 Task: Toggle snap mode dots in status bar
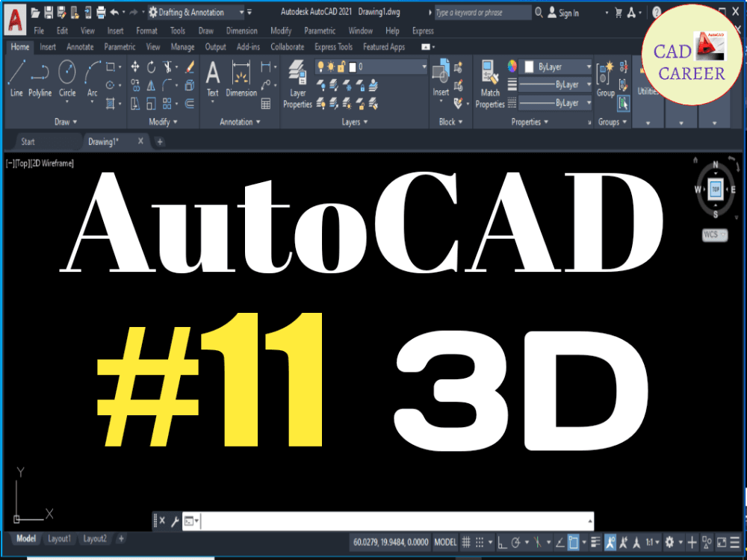click(480, 542)
